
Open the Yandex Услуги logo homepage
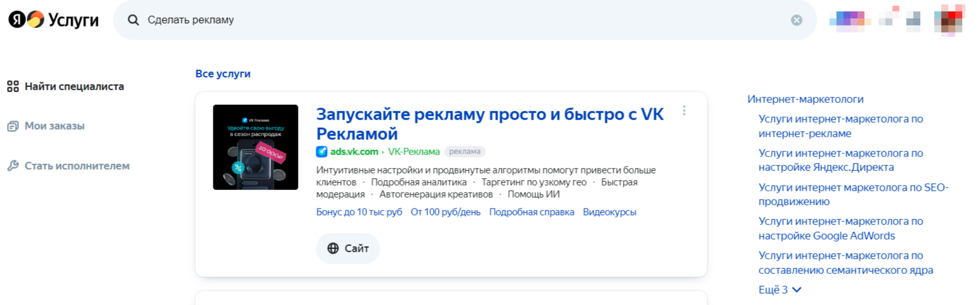pyautogui.click(x=53, y=20)
